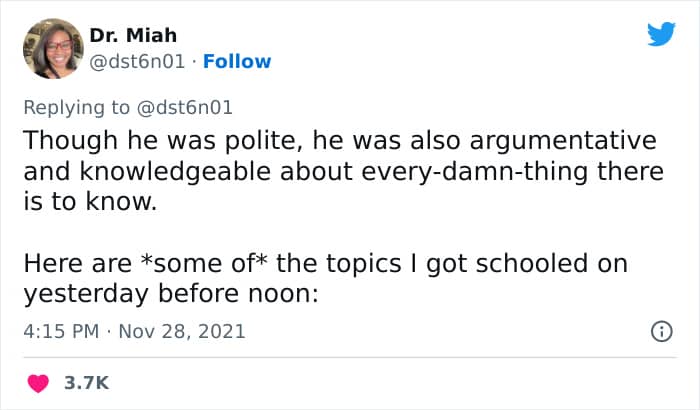Click @dst6n01 in the Replying to line
The height and width of the screenshot is (410, 700).
click(x=188, y=104)
